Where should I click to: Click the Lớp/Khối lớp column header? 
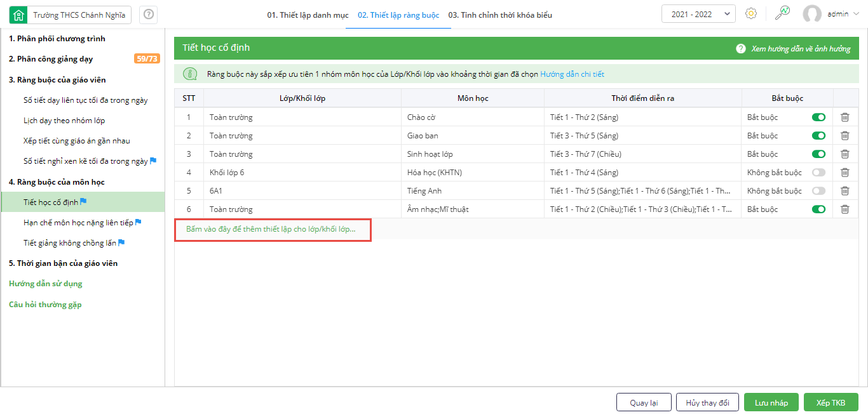click(x=302, y=98)
